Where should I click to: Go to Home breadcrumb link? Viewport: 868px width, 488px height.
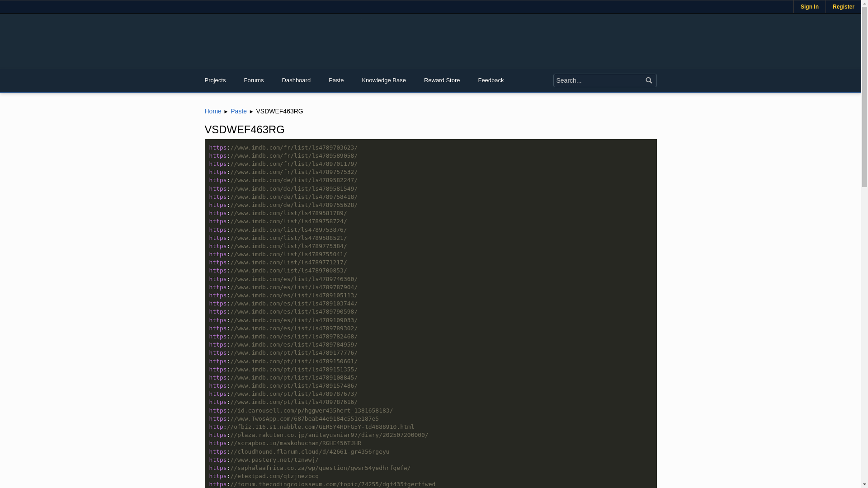(x=213, y=111)
